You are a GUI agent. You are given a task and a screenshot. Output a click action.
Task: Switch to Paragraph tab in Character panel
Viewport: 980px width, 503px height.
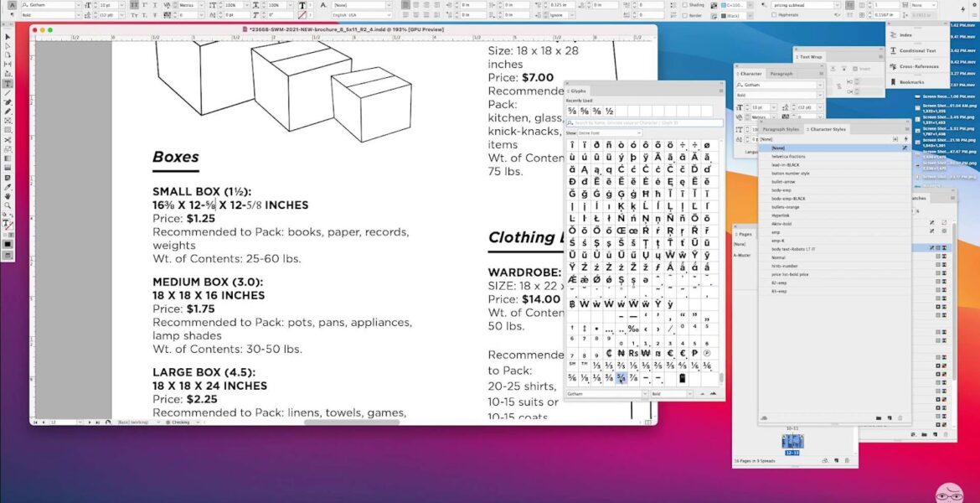point(781,74)
